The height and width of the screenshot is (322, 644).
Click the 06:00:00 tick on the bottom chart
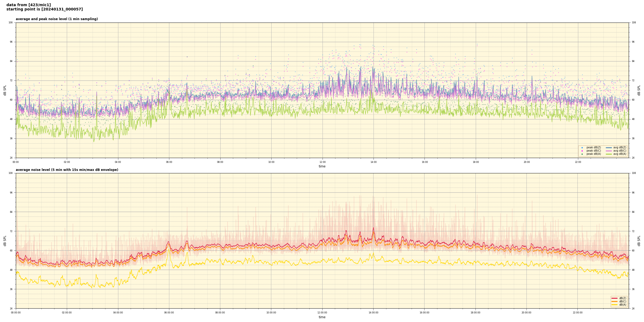pyautogui.click(x=169, y=313)
